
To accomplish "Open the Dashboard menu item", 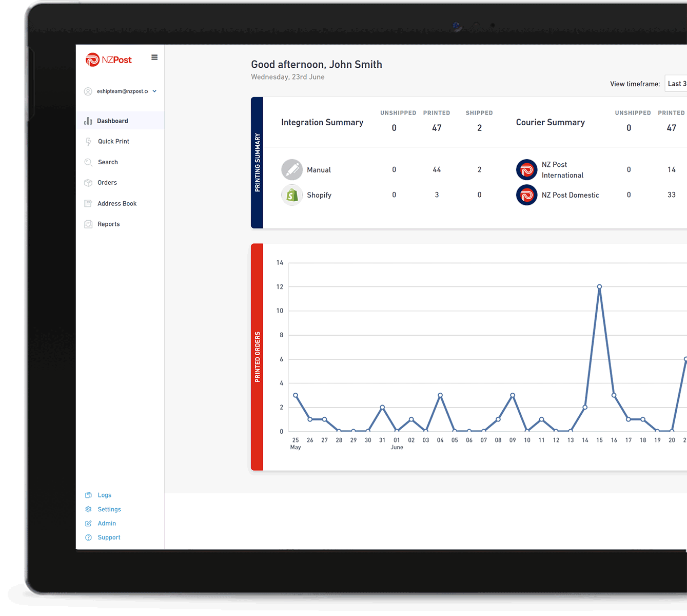I will pyautogui.click(x=120, y=121).
